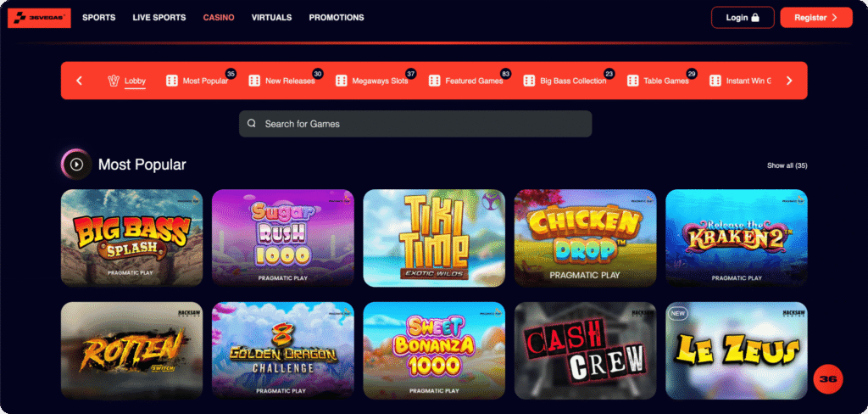Click the Search for Games field
The height and width of the screenshot is (414, 868).
tap(415, 124)
